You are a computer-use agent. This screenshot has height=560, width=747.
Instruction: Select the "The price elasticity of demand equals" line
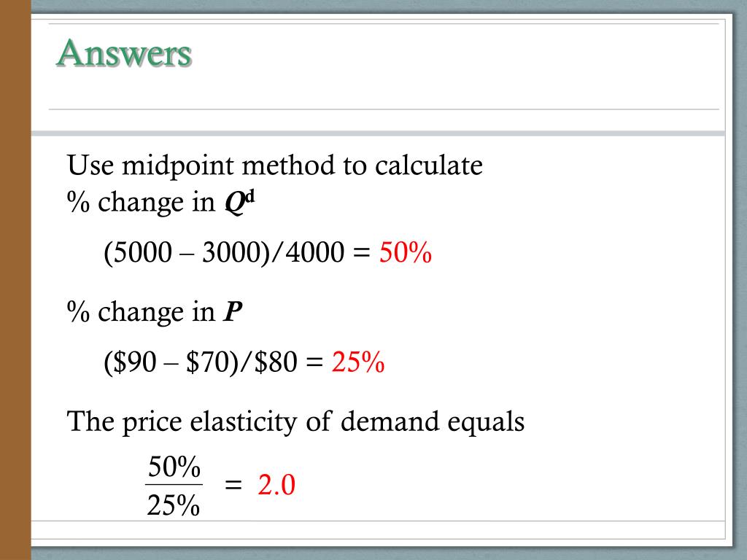pyautogui.click(x=295, y=422)
